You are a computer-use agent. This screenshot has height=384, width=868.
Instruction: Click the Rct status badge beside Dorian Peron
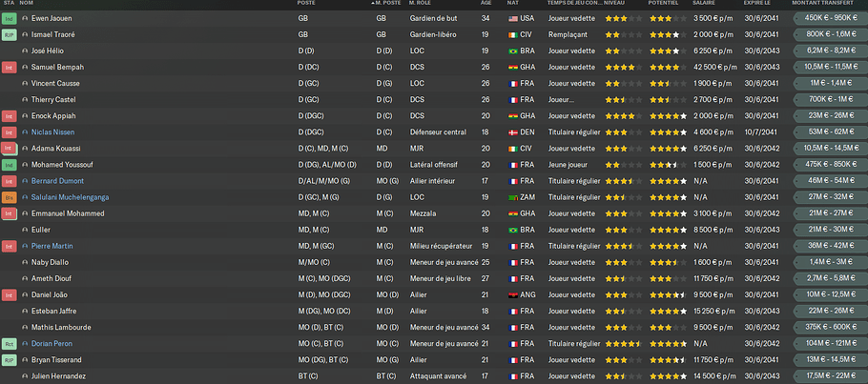(10, 343)
